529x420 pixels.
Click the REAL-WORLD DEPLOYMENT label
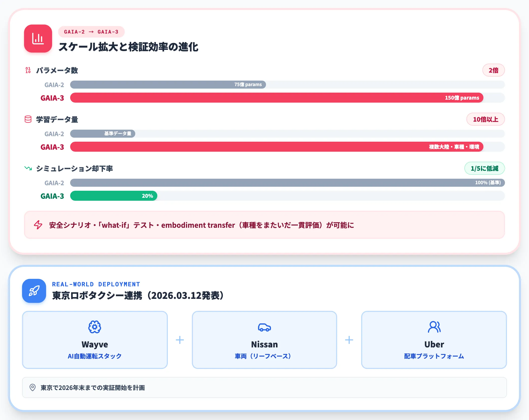[96, 284]
